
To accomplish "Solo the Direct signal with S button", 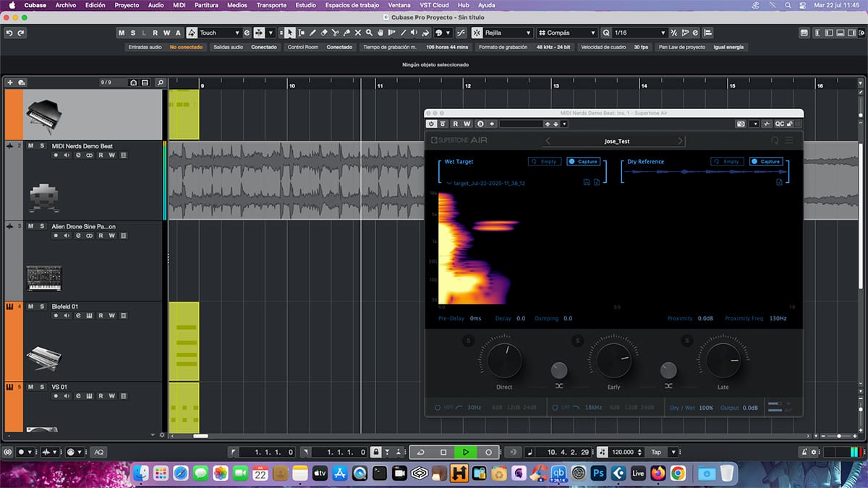I will [x=467, y=341].
